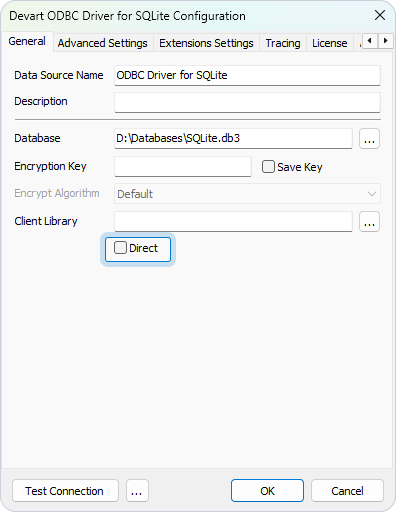The height and width of the screenshot is (512, 396).
Task: Click the Data Source Name field
Action: [247, 75]
